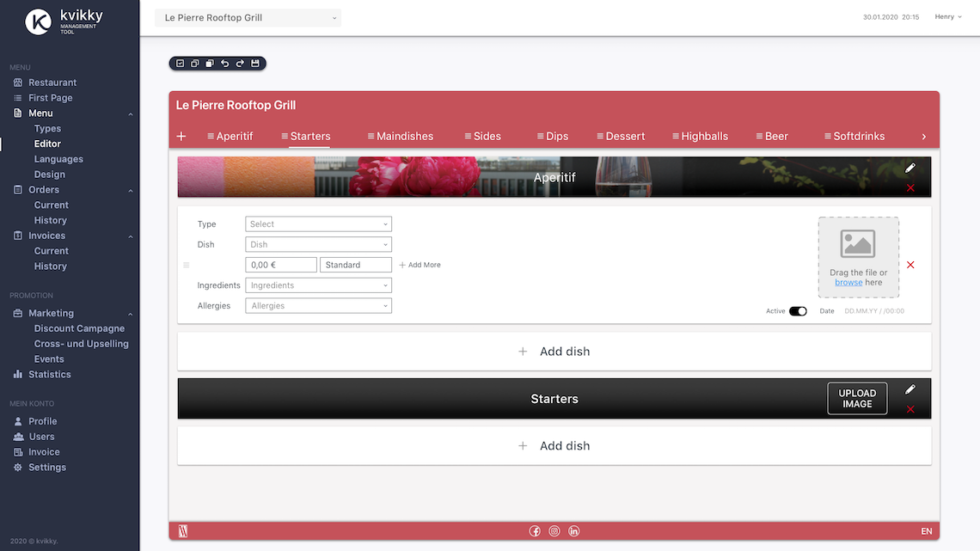980x551 pixels.
Task: Switch to the Sides tab
Action: [x=482, y=136]
